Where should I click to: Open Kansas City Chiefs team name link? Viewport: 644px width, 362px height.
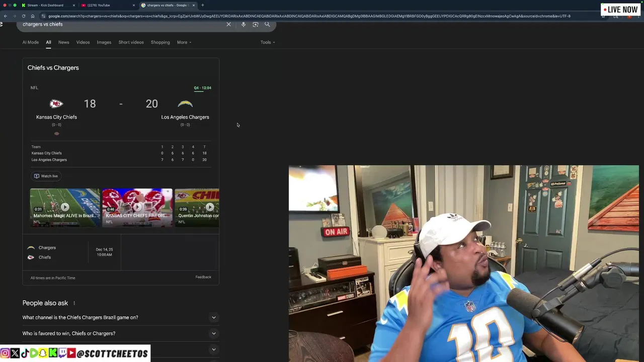(56, 117)
